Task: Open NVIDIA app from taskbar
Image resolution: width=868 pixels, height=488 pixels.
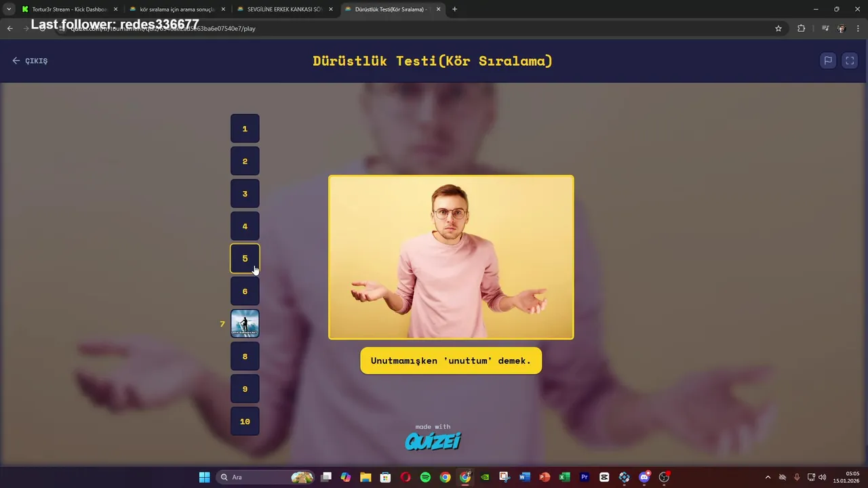Action: pos(485,477)
